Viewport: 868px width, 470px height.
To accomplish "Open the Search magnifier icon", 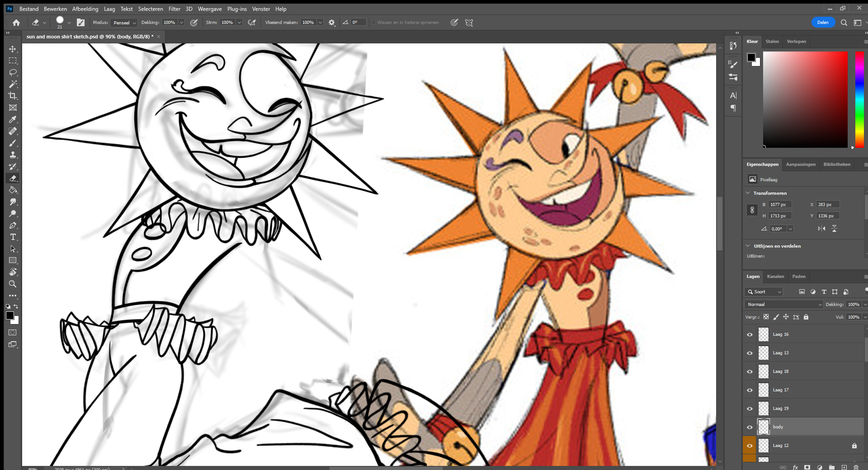I will 844,23.
